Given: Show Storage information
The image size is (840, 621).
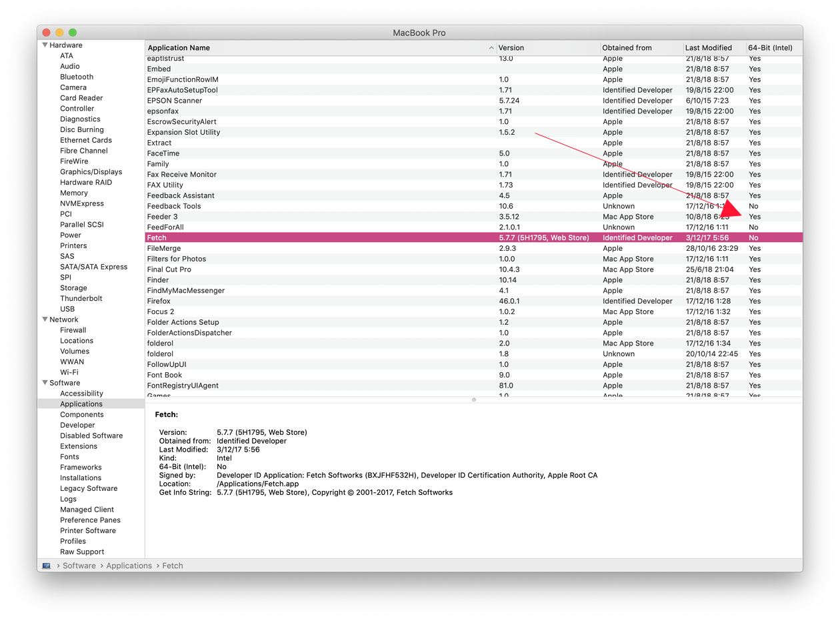Looking at the screenshot, I should pyautogui.click(x=73, y=288).
